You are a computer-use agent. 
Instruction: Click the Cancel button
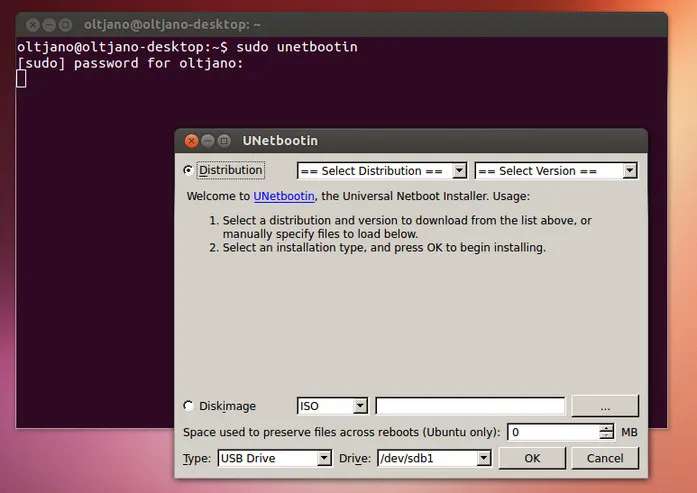[605, 458]
